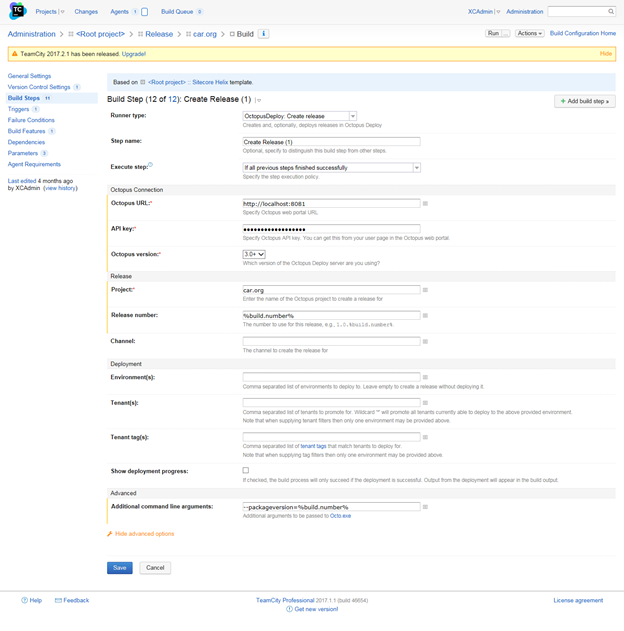624x631 pixels.
Task: Open the Actions dropdown
Action: point(529,33)
